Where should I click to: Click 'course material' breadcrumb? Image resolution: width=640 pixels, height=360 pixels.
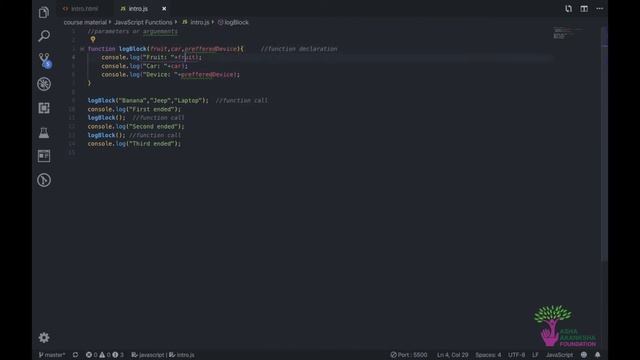tap(85, 22)
